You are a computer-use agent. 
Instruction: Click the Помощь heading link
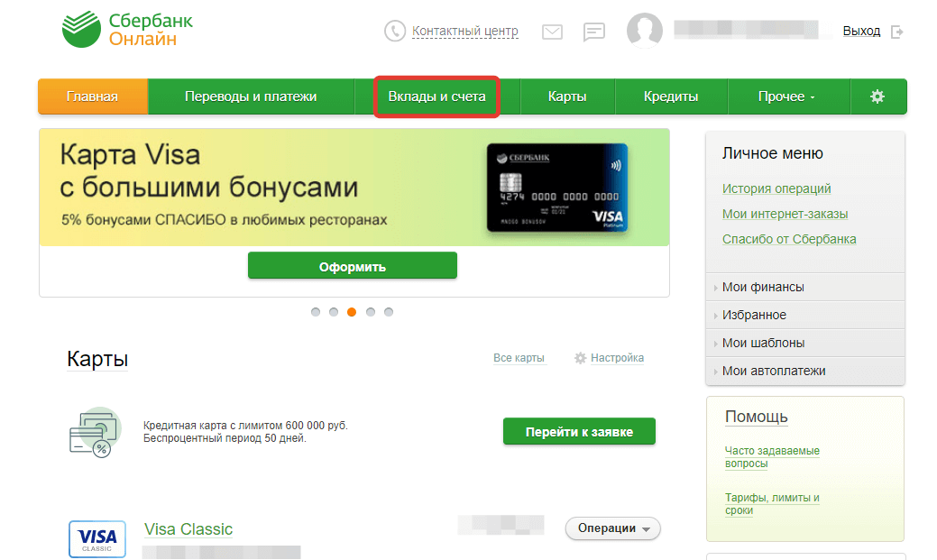tap(756, 417)
